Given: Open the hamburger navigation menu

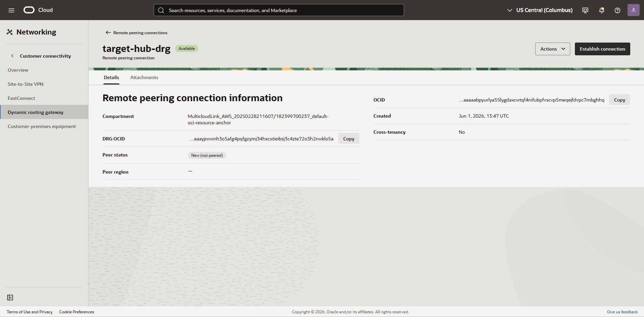Looking at the screenshot, I should pos(11,10).
